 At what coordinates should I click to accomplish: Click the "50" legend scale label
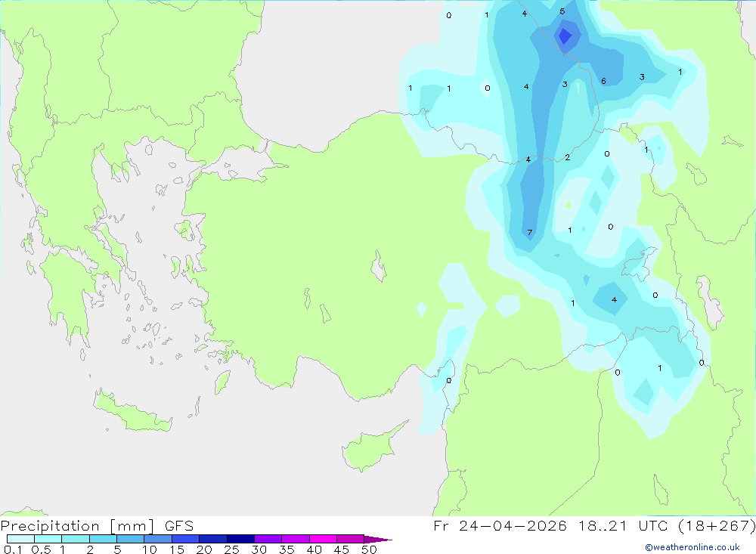coord(369,549)
